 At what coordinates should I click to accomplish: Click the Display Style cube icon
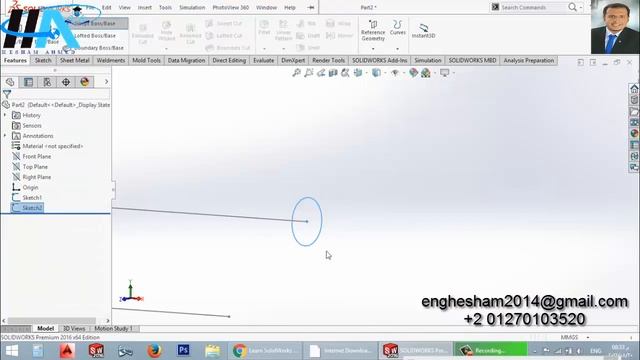click(376, 73)
